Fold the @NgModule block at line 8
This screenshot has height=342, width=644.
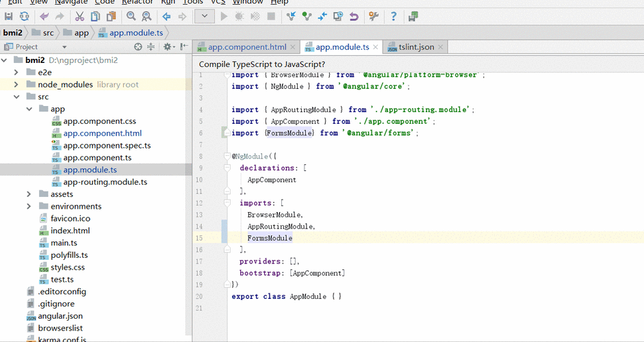point(227,157)
